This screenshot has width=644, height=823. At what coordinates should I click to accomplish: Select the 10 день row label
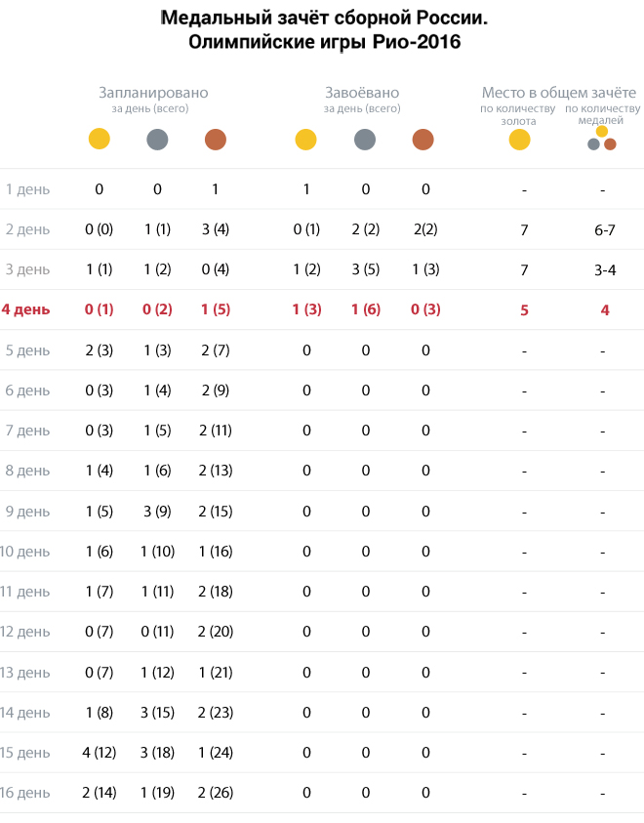[x=25, y=552]
